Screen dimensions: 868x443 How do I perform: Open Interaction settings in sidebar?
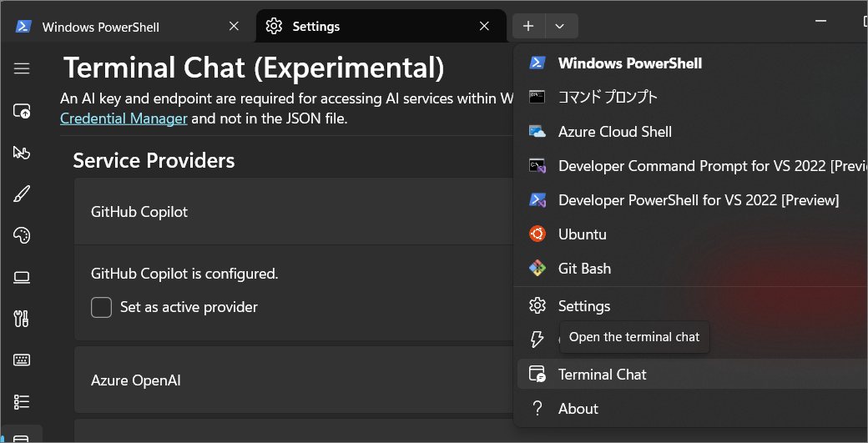22,153
